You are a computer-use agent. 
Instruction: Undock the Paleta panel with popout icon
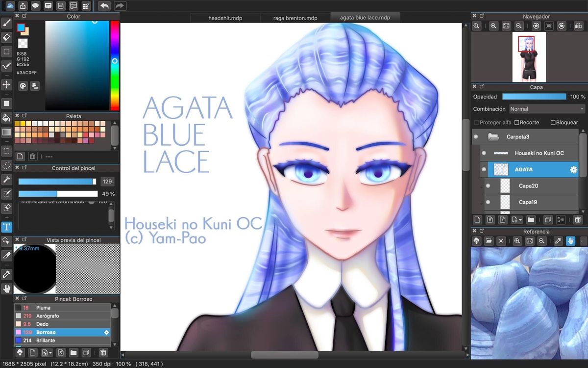pyautogui.click(x=24, y=116)
